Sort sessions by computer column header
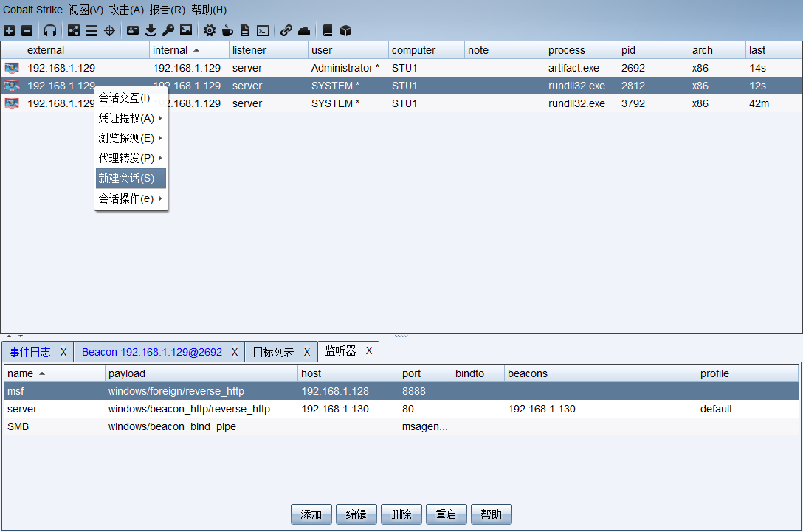 tap(426, 50)
